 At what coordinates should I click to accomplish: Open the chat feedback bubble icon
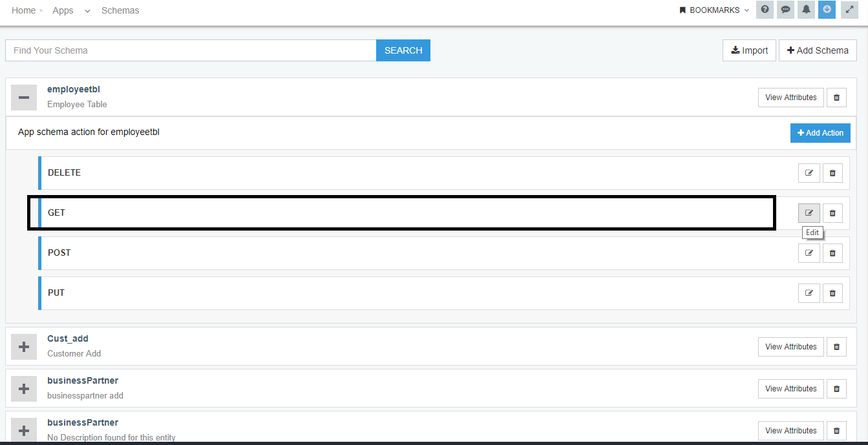[785, 10]
